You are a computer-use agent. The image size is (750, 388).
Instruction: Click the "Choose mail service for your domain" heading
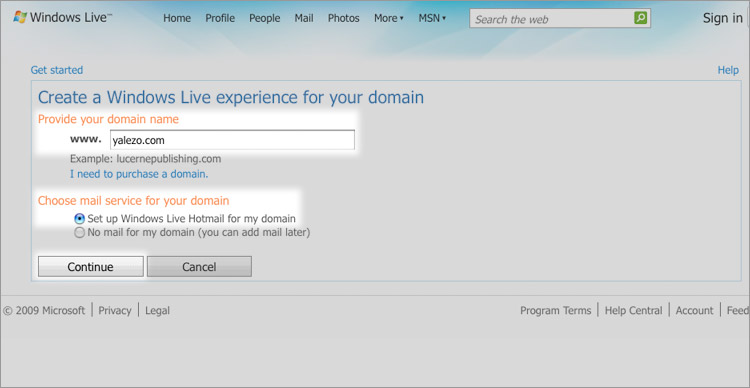tap(133, 200)
